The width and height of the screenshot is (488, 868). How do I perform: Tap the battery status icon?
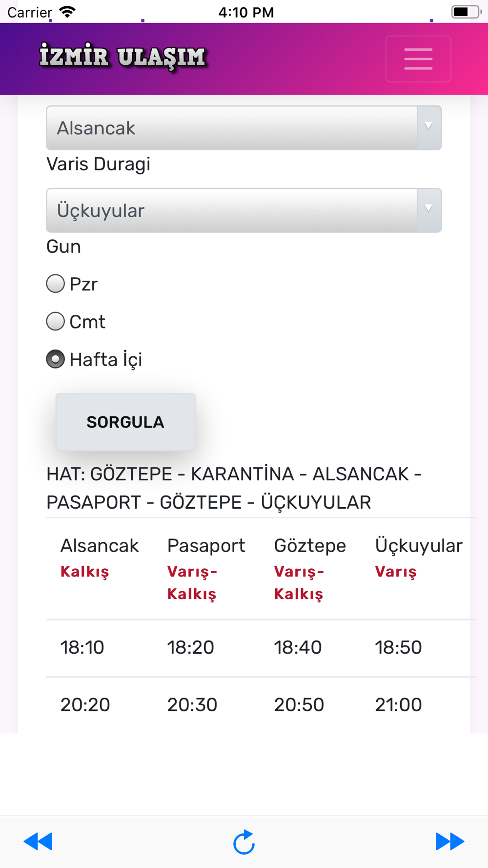pos(467,12)
